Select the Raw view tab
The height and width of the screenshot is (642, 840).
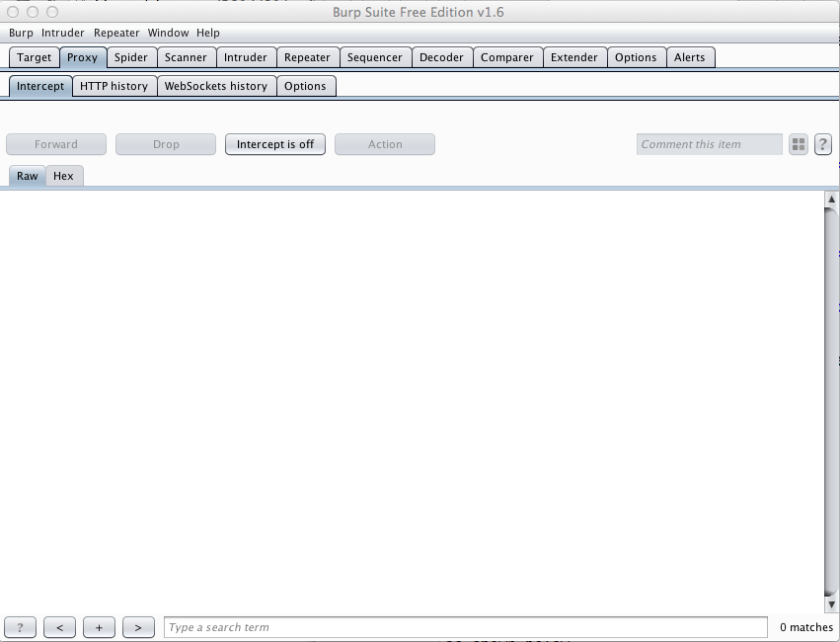[28, 176]
